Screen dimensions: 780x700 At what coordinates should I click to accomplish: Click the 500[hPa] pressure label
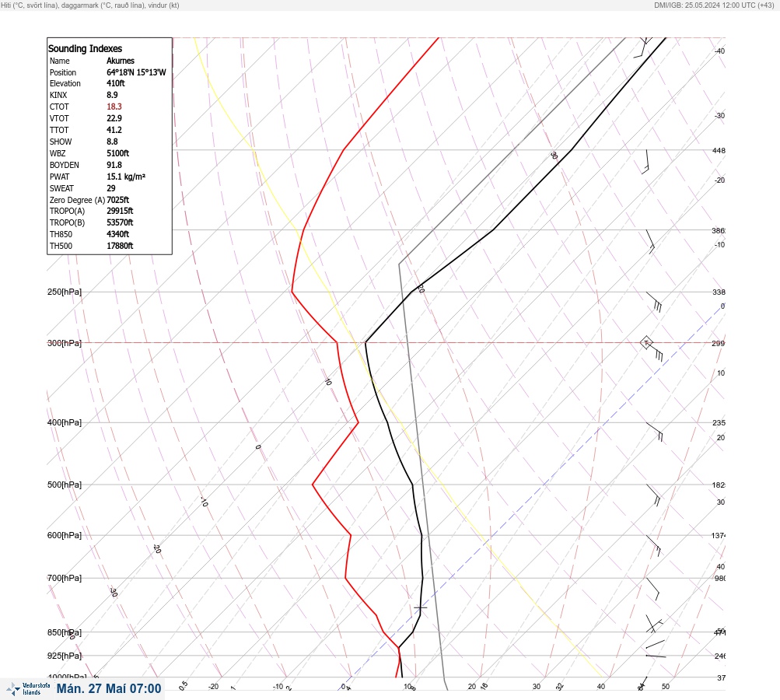tap(65, 485)
